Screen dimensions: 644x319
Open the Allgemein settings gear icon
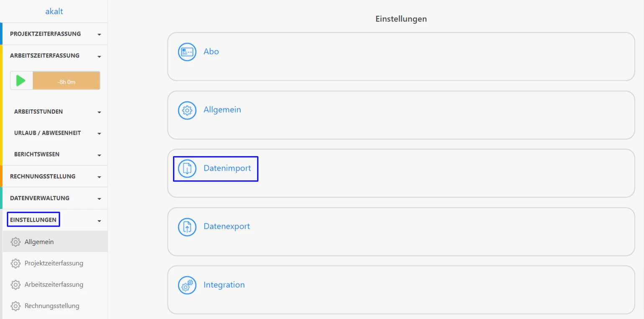pos(187,110)
